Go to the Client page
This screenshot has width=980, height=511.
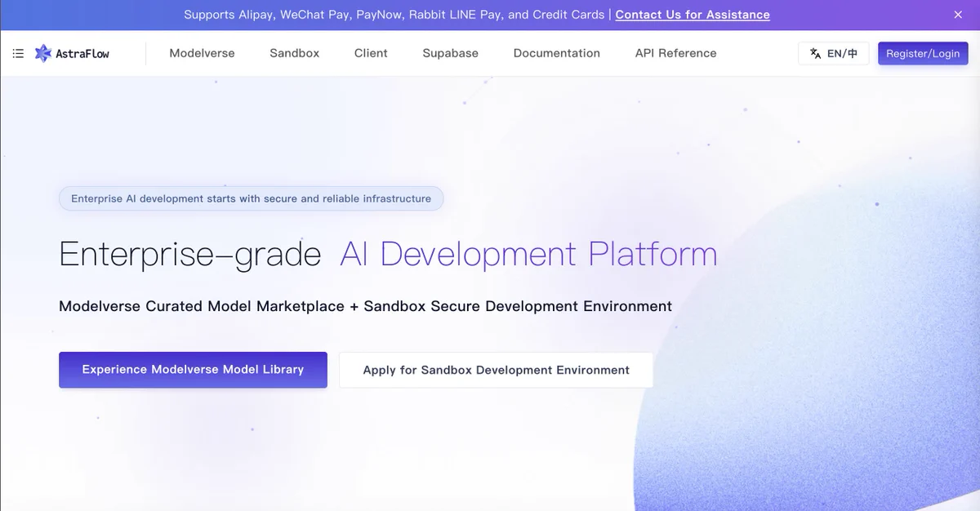(x=371, y=53)
